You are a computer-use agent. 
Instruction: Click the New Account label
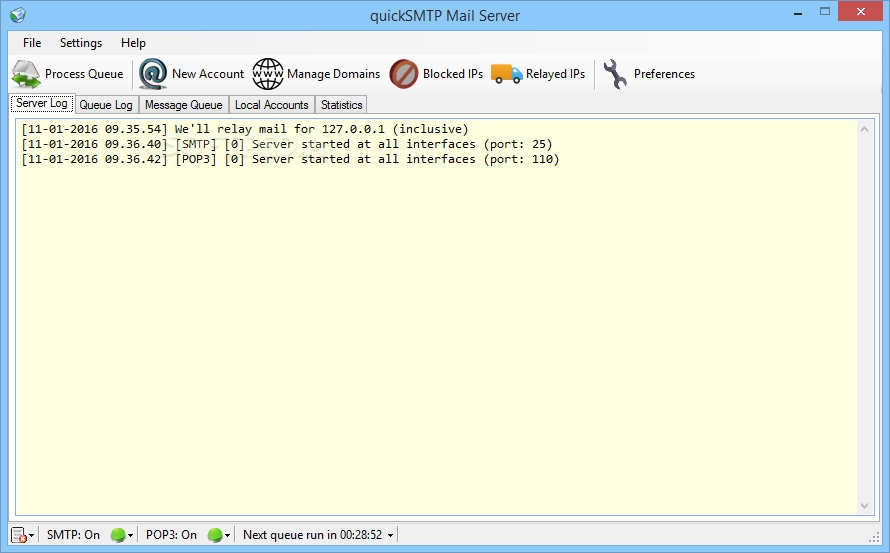pyautogui.click(x=208, y=74)
